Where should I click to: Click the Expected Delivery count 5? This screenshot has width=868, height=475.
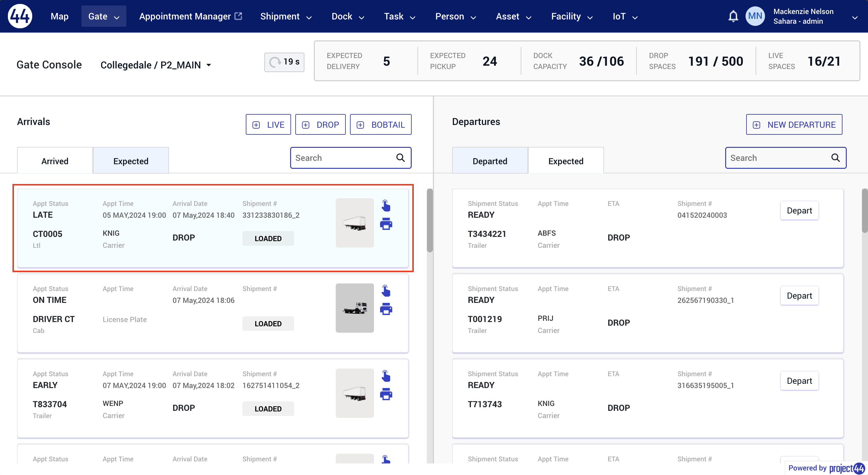click(x=386, y=61)
